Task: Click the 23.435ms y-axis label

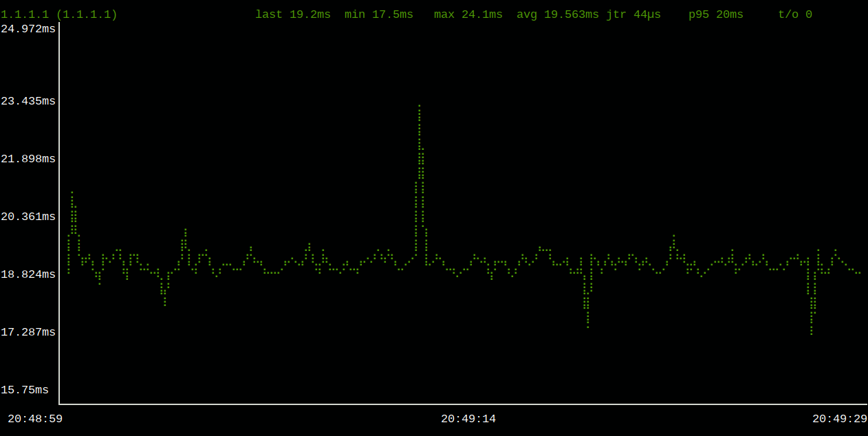Action: (28, 101)
